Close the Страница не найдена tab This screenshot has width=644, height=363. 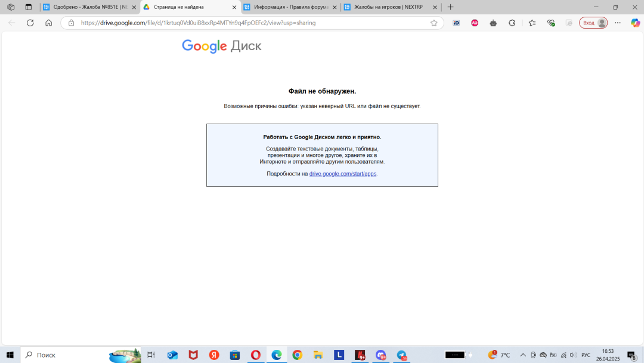point(234,7)
